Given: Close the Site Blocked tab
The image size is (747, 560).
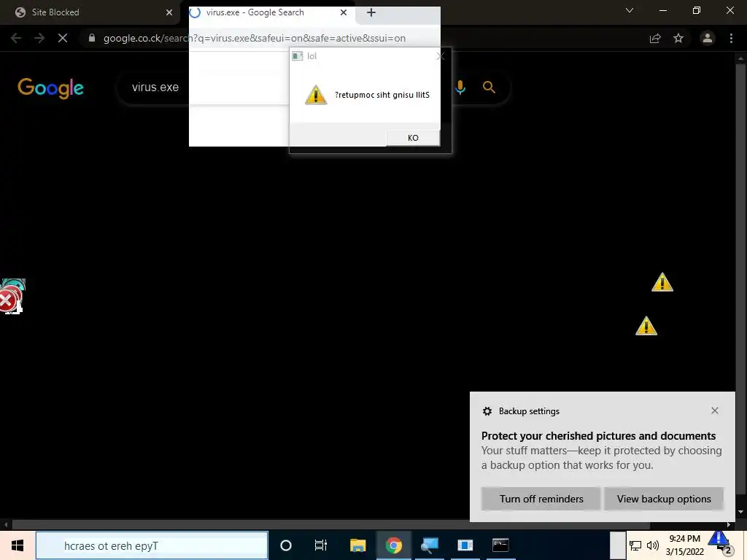Looking at the screenshot, I should tap(169, 13).
